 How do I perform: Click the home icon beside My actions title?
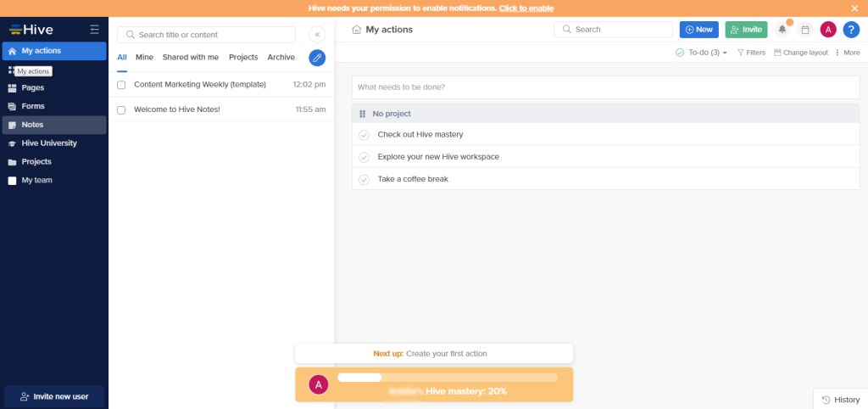(357, 30)
